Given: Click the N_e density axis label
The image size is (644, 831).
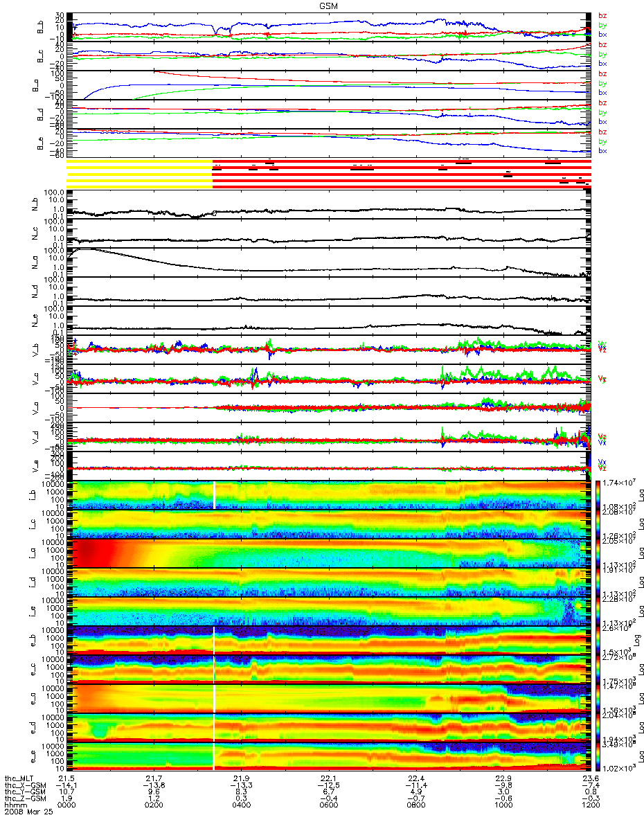Looking at the screenshot, I should tap(34, 321).
